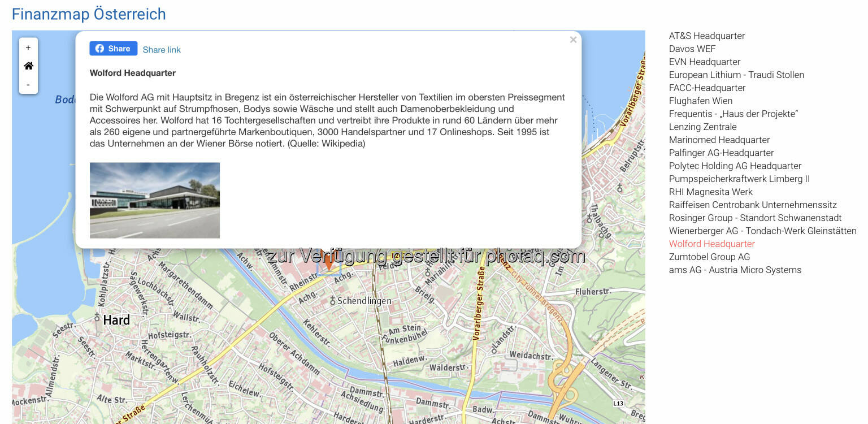
Task: Open Raiffeisen Centrobank Unternehmenssitz
Action: (x=752, y=205)
